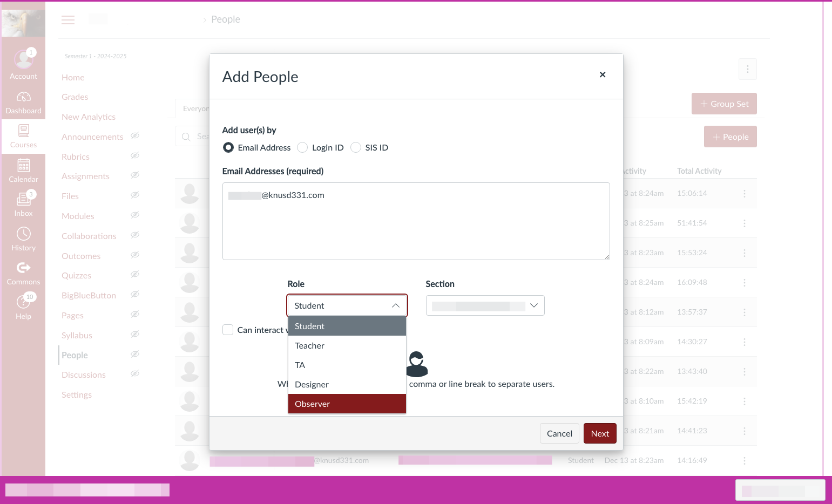
Task: Open Syllabus in the course menu
Action: coord(77,335)
